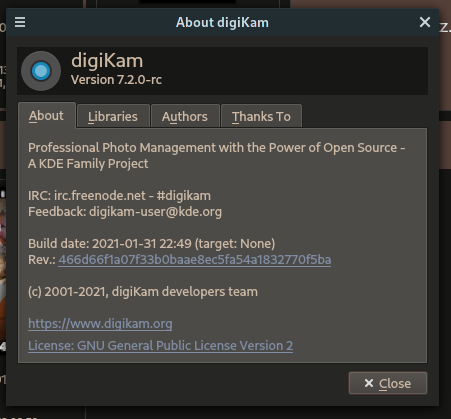Open the Authors tab
This screenshot has height=419, width=451.
click(x=185, y=116)
